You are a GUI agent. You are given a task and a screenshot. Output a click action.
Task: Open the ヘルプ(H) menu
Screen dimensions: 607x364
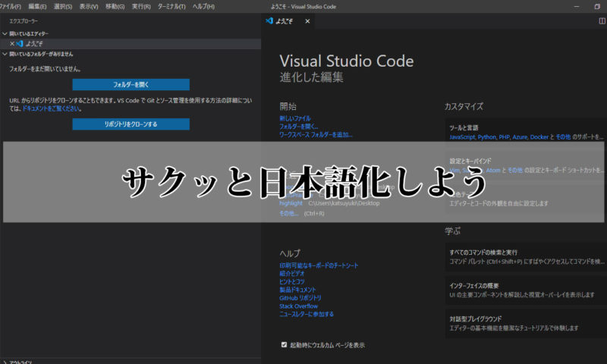203,7
